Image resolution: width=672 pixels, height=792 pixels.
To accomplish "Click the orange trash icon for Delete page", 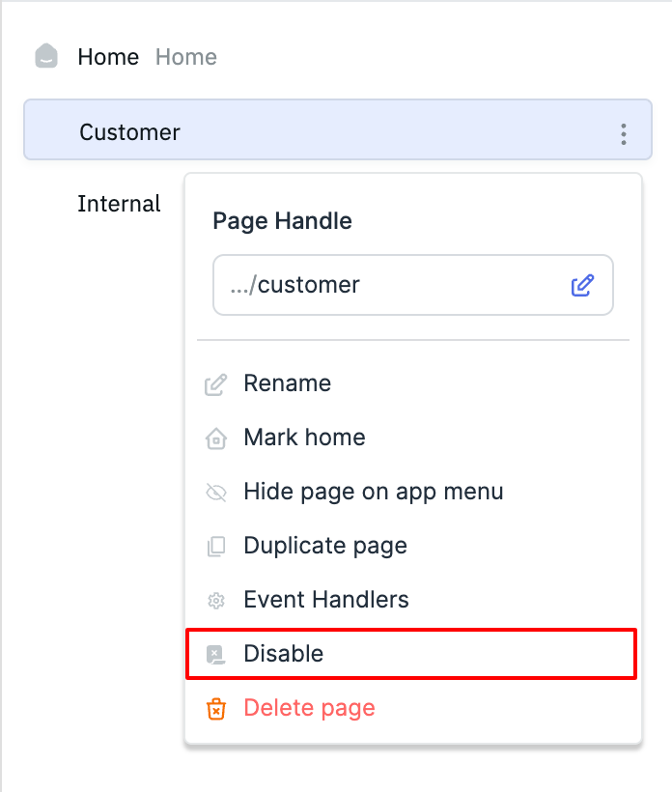I will coord(216,709).
